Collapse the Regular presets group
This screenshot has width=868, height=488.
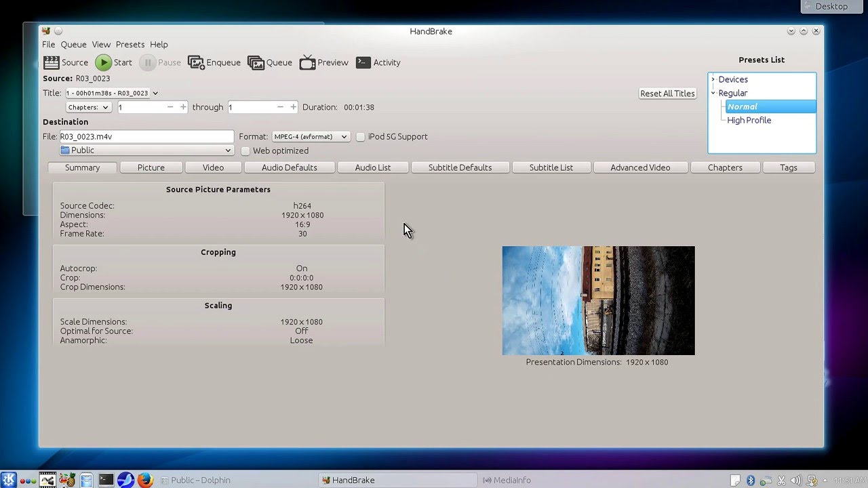(x=713, y=93)
